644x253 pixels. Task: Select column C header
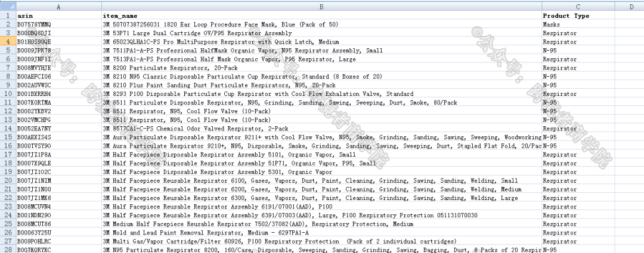pos(578,6)
